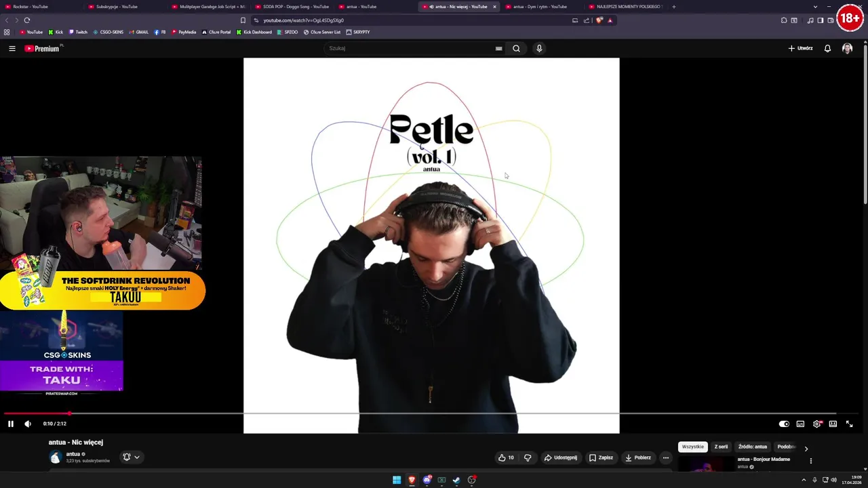Open Steam from taskbar

point(456,480)
